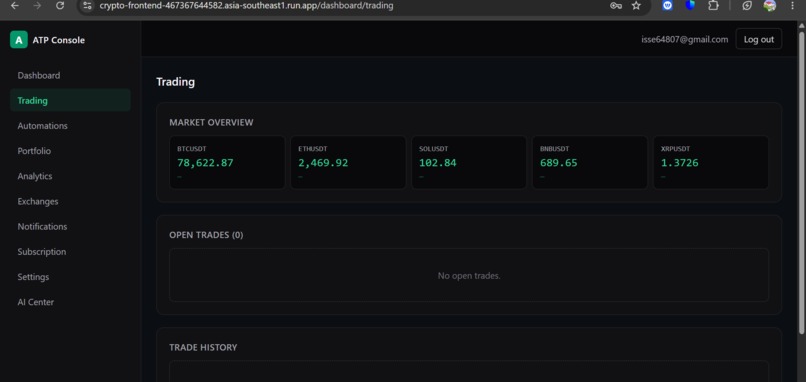The width and height of the screenshot is (806, 382).
Task: Click the 1.3726 price value
Action: (x=680, y=163)
